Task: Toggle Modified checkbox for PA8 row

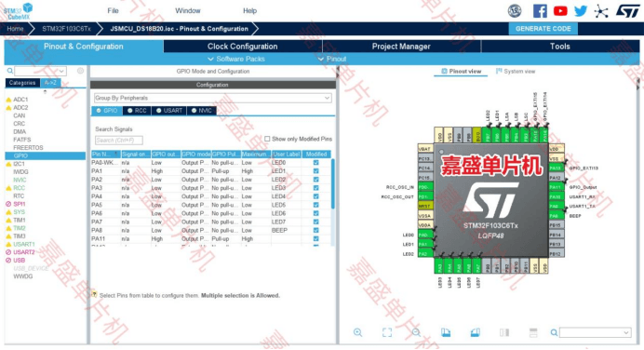Action: tap(315, 230)
